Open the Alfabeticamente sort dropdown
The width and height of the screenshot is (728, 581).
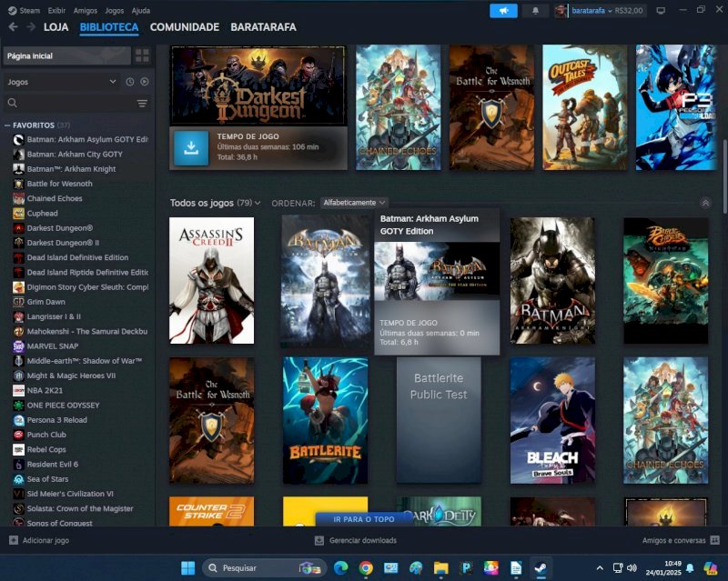(x=354, y=203)
